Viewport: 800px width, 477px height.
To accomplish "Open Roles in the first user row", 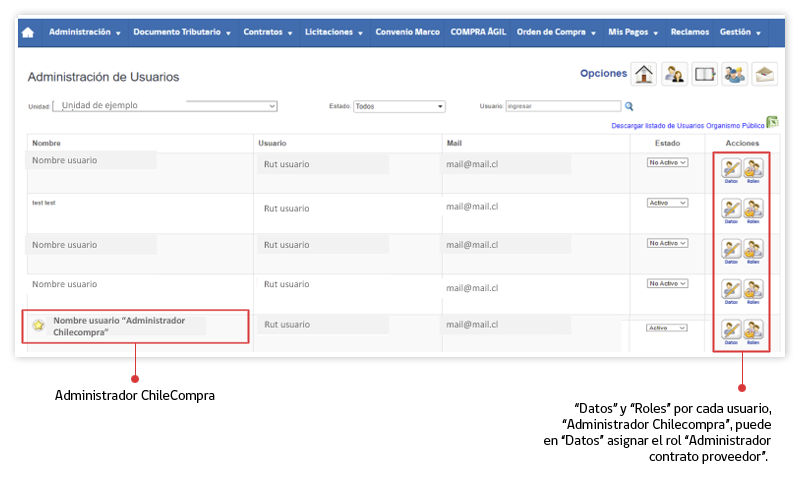I will pos(753,170).
